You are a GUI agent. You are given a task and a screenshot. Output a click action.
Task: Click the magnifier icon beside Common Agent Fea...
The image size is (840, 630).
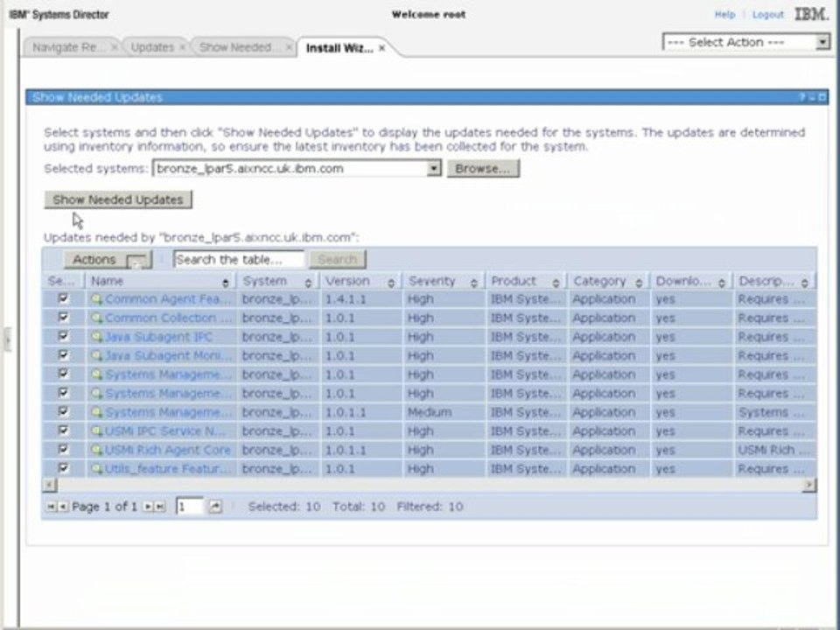[96, 299]
